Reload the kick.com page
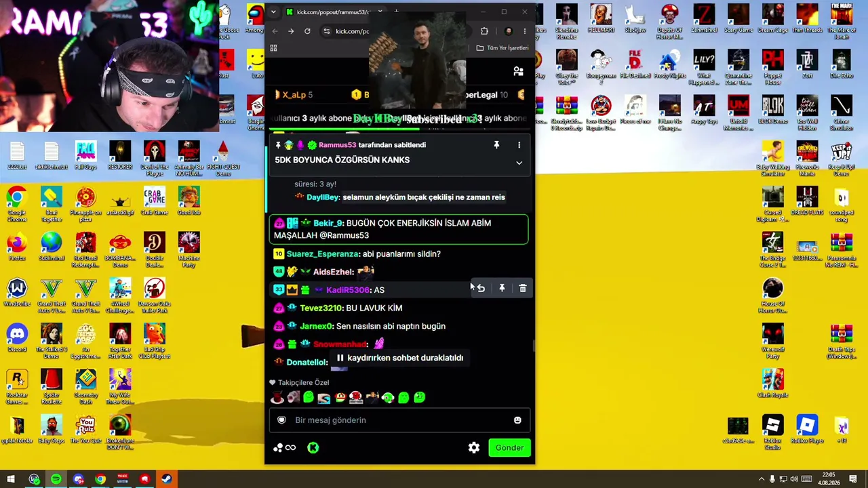Viewport: 868px width, 488px height. pyautogui.click(x=307, y=31)
